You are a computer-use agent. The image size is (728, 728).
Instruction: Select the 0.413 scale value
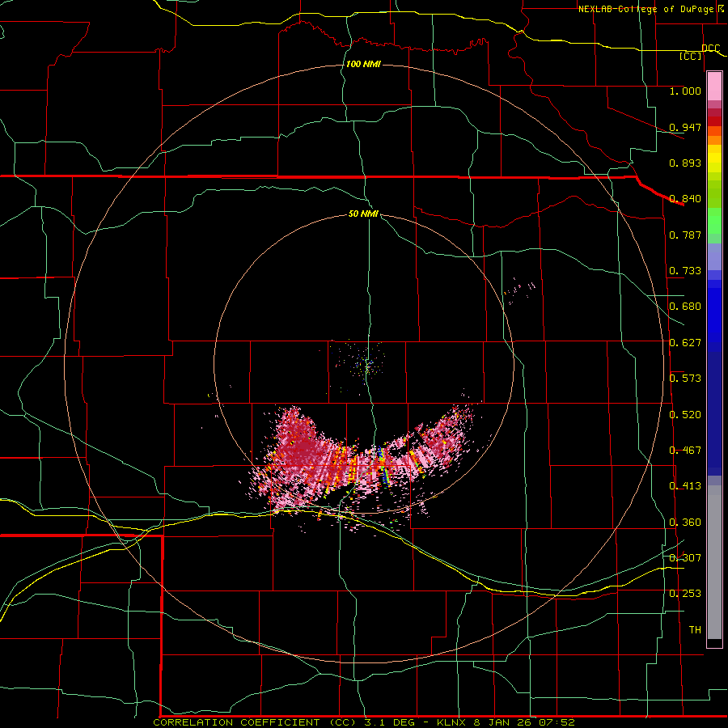(685, 486)
